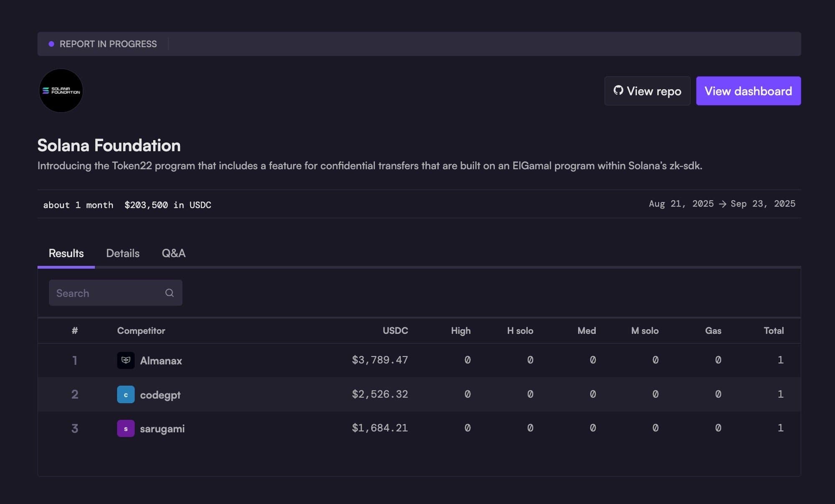Screen dimensions: 835x504
Task: Switch to the Q&A tab
Action: 174,253
